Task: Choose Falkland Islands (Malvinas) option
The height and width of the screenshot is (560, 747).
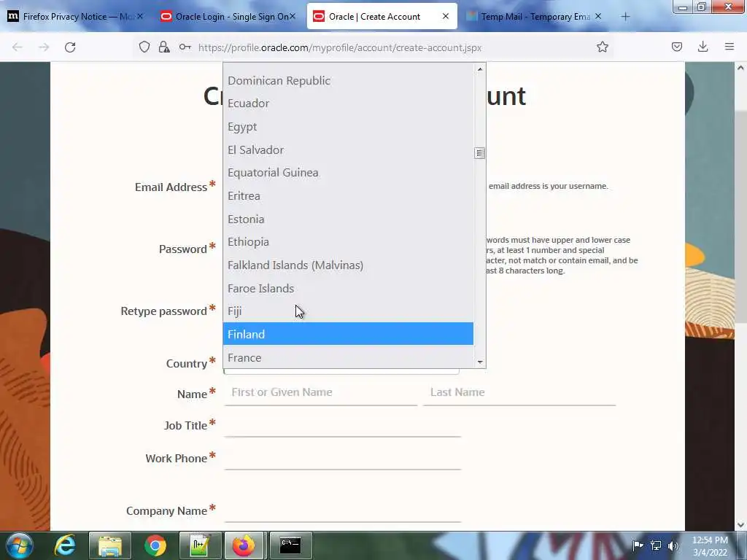Action: (348, 265)
